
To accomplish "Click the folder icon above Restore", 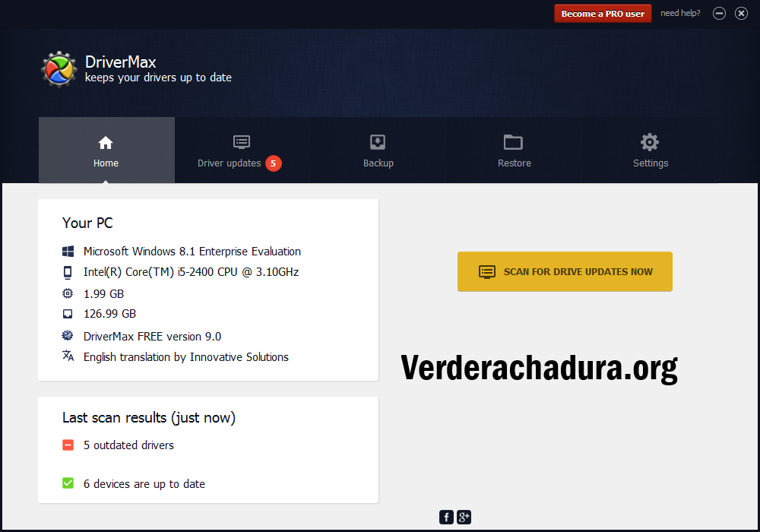I will [x=513, y=142].
